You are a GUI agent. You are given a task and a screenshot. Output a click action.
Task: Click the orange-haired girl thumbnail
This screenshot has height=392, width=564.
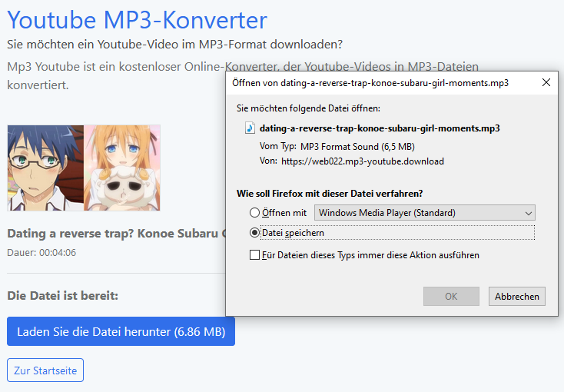[122, 168]
